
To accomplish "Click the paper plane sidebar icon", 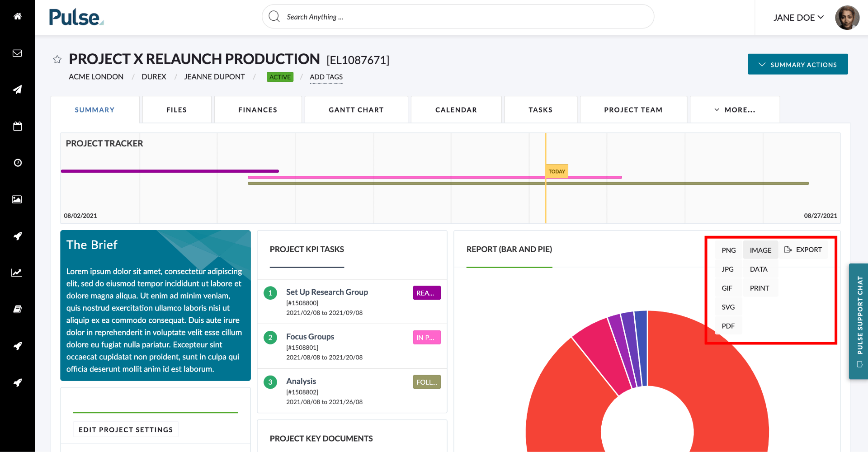I will point(17,89).
